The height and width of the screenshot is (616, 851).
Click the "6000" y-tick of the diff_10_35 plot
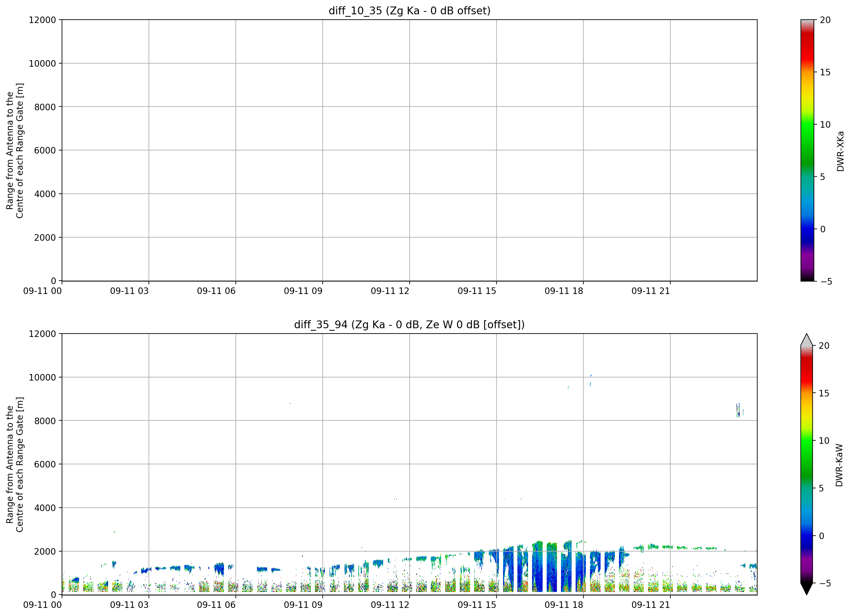point(45,150)
